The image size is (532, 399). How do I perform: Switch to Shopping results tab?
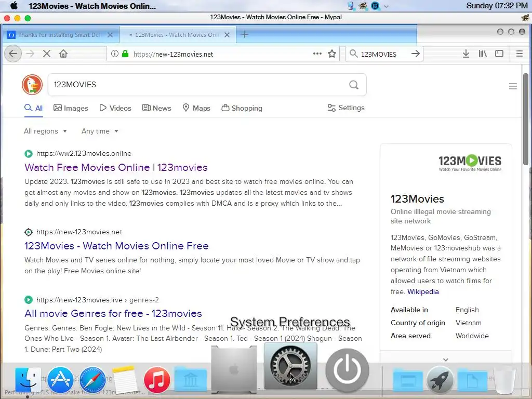pos(242,108)
